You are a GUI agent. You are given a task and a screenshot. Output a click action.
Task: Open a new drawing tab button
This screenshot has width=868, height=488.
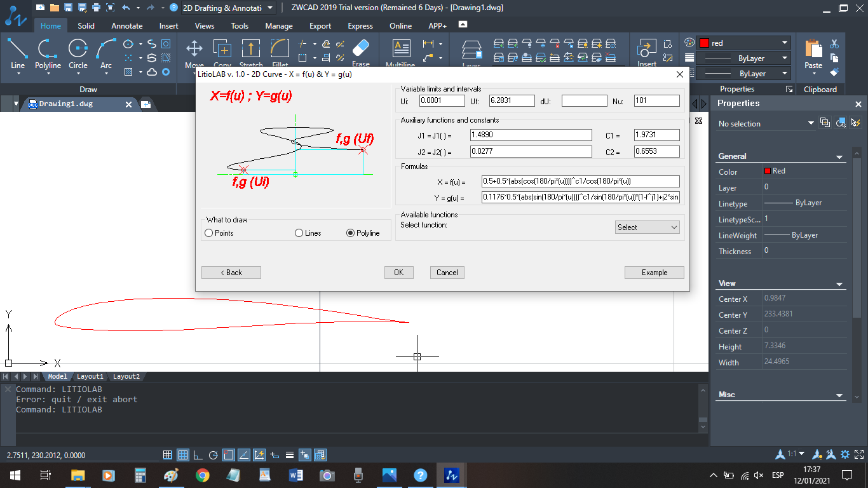(146, 104)
